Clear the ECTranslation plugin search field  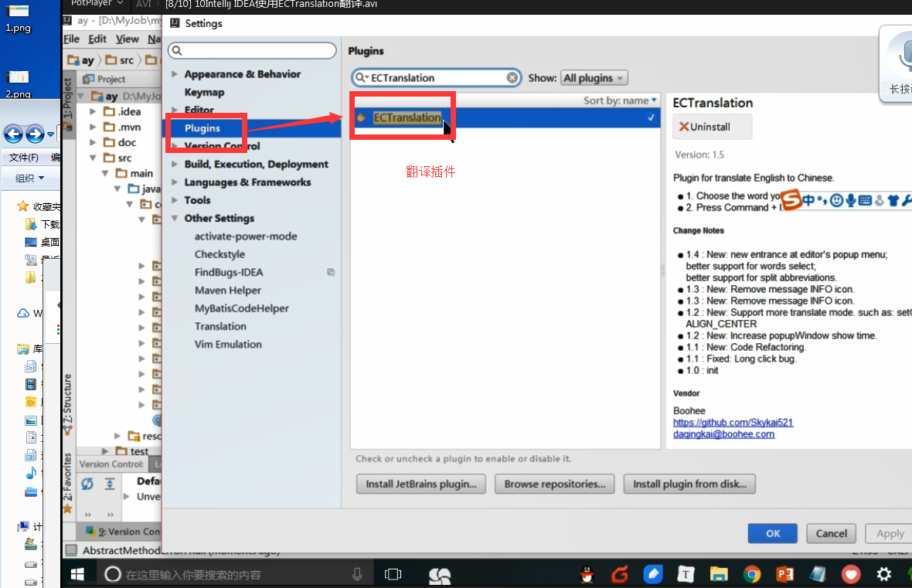(512, 78)
